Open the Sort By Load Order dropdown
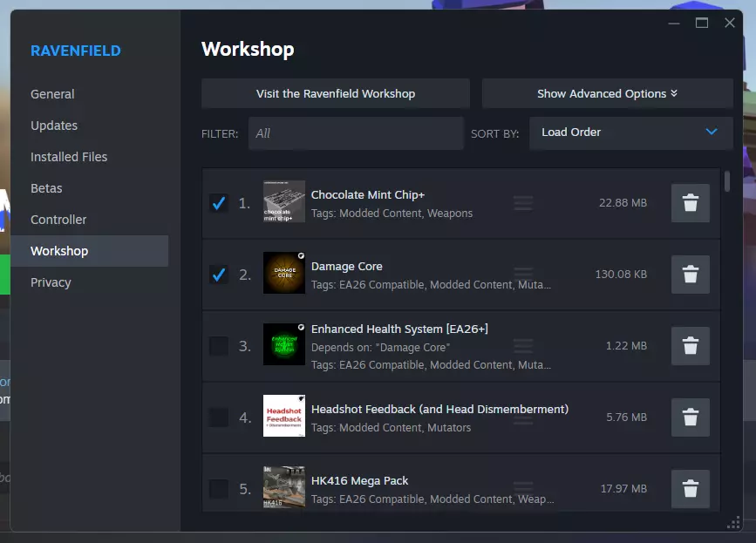The height and width of the screenshot is (543, 756). 630,132
